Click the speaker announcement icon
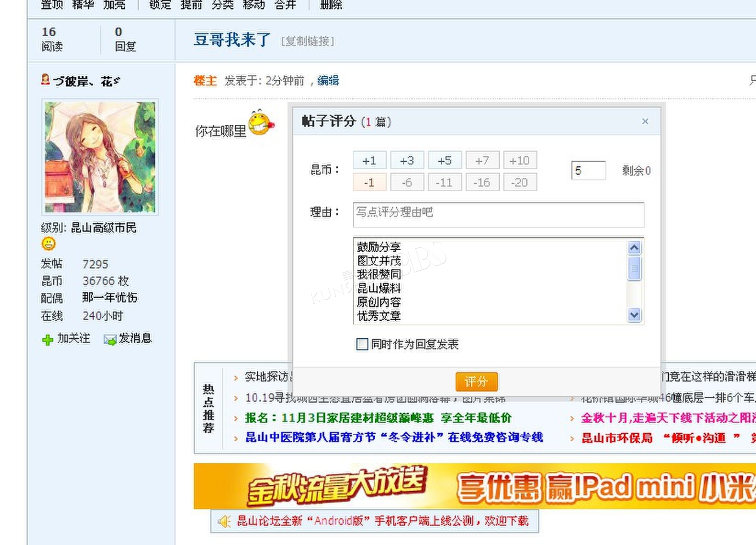The width and height of the screenshot is (756, 545). coord(224,521)
